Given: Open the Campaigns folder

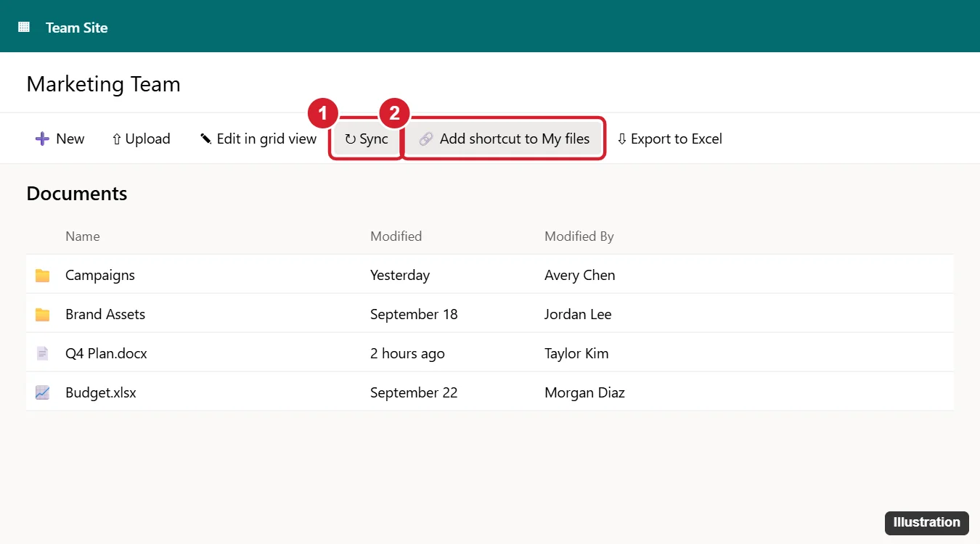Looking at the screenshot, I should click(x=100, y=276).
